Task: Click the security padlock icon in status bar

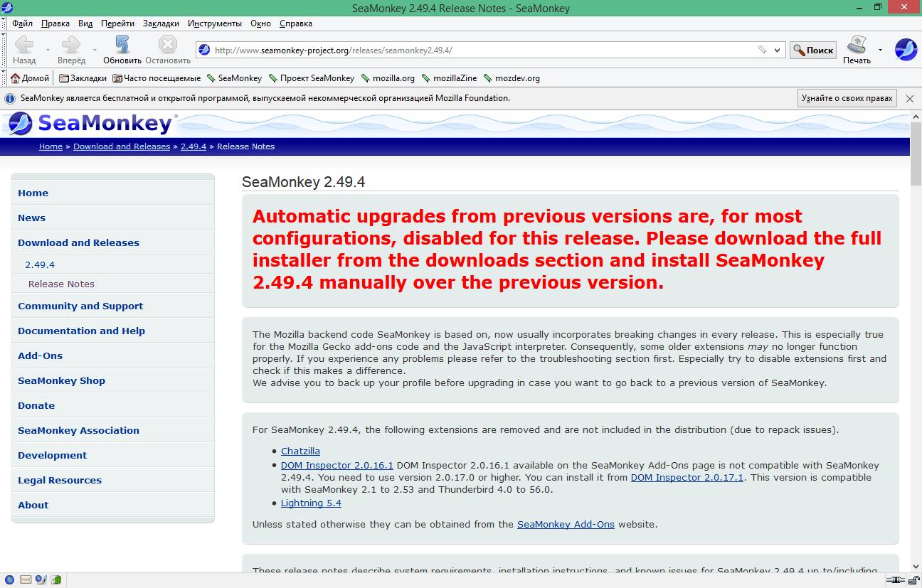Action: point(914,580)
